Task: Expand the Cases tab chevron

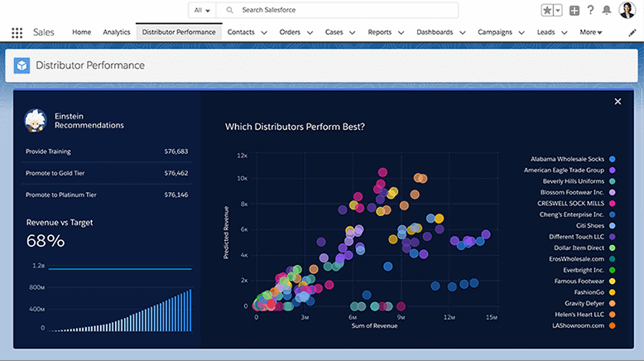Action: (353, 32)
